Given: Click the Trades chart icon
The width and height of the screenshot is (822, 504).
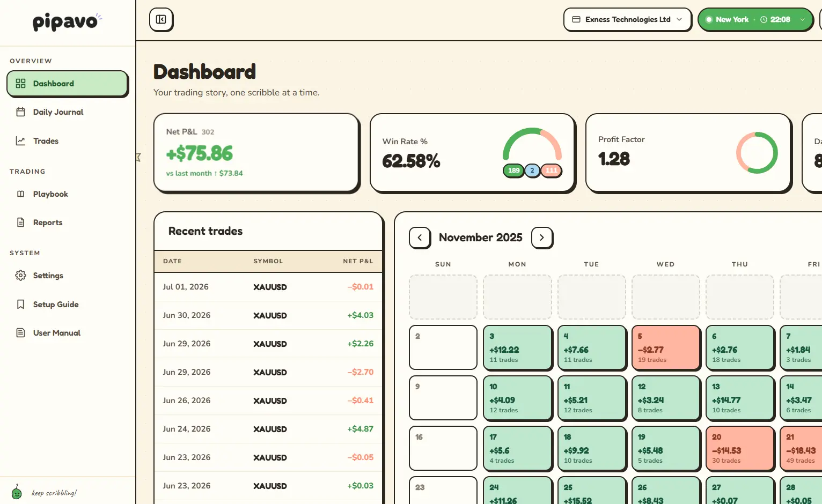Looking at the screenshot, I should coord(21,141).
